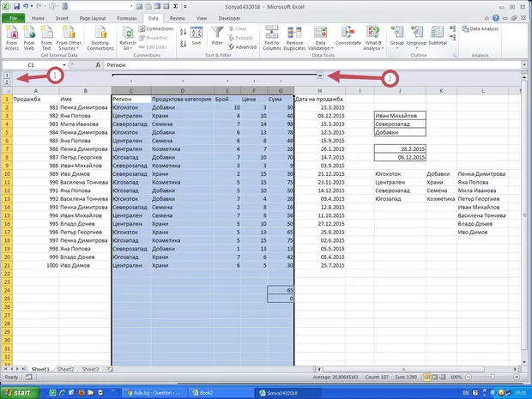532x399 pixels.
Task: Click the Name Box showing C1
Action: click(x=31, y=64)
